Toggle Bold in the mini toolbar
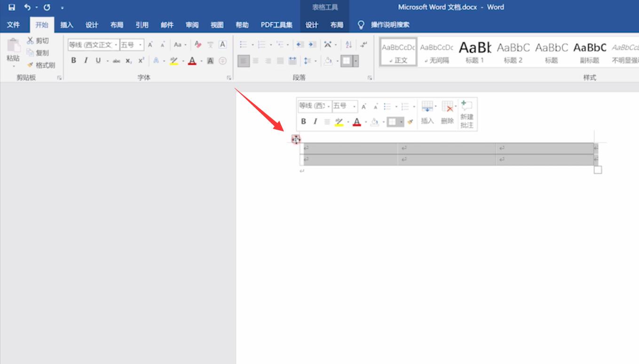Viewport: 639px width, 364px height. (304, 122)
